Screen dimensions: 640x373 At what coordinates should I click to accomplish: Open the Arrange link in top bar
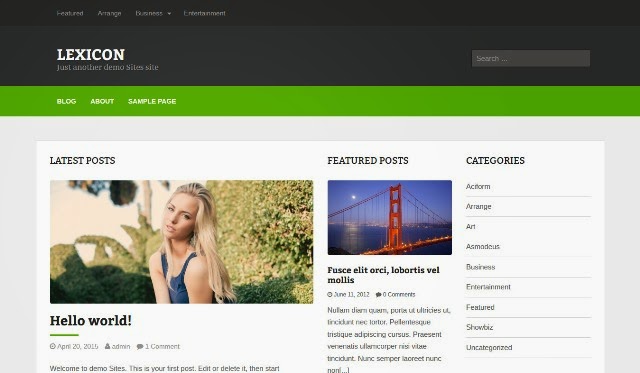pyautogui.click(x=109, y=13)
